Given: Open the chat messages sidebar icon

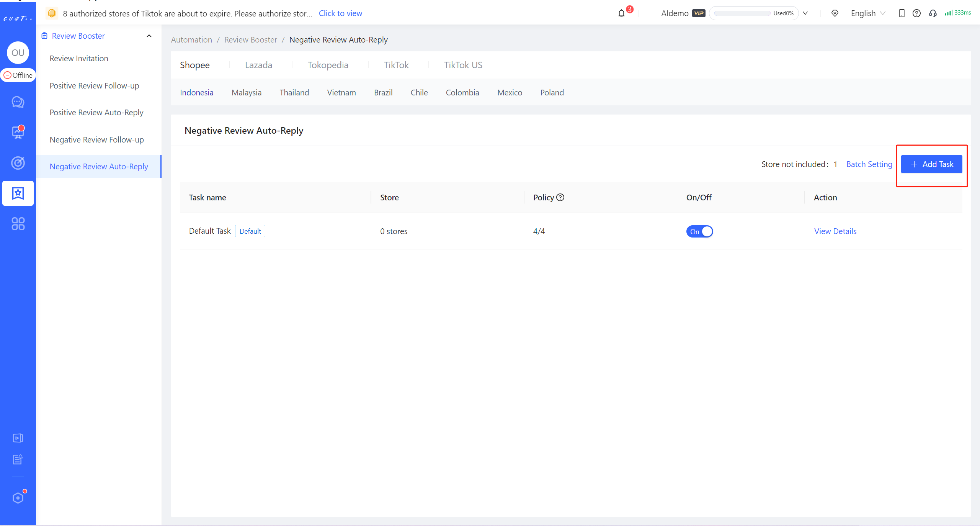Looking at the screenshot, I should (x=18, y=102).
